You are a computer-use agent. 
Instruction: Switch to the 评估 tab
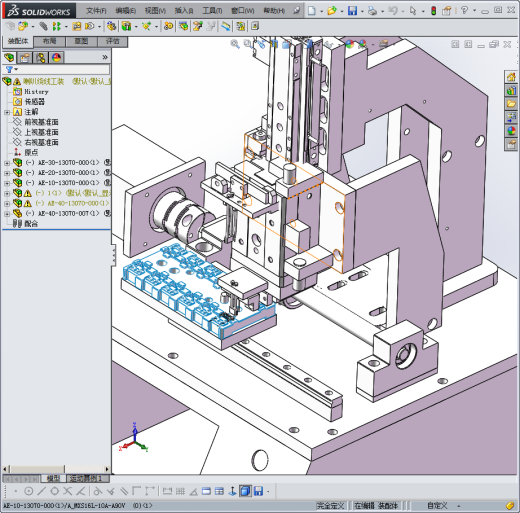[112, 41]
